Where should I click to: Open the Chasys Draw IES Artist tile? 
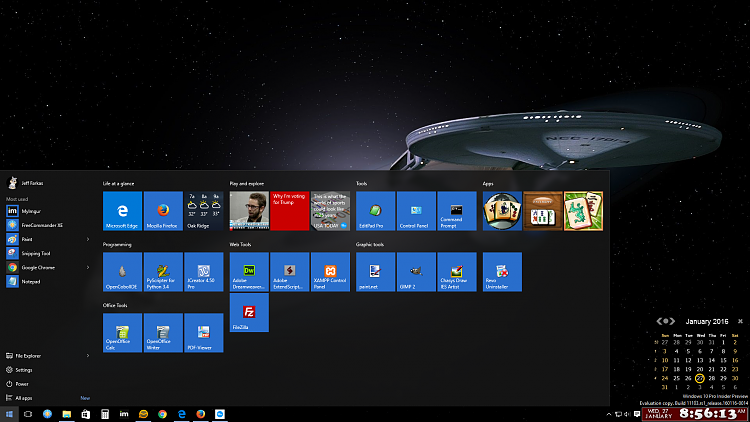pos(457,272)
